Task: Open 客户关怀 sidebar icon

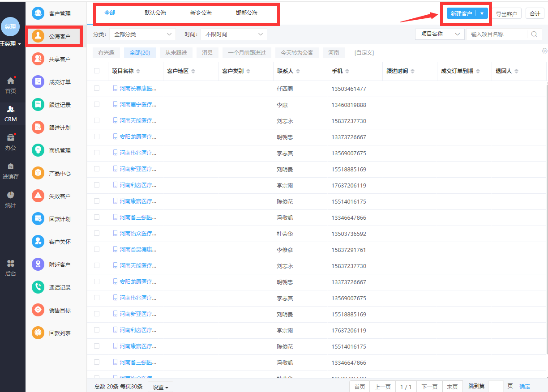Action: click(x=38, y=242)
